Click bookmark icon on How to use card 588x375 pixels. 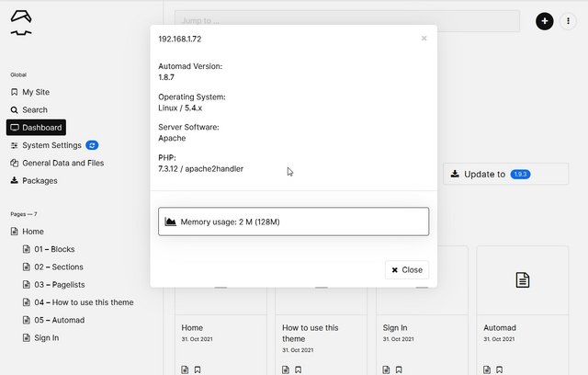click(298, 369)
